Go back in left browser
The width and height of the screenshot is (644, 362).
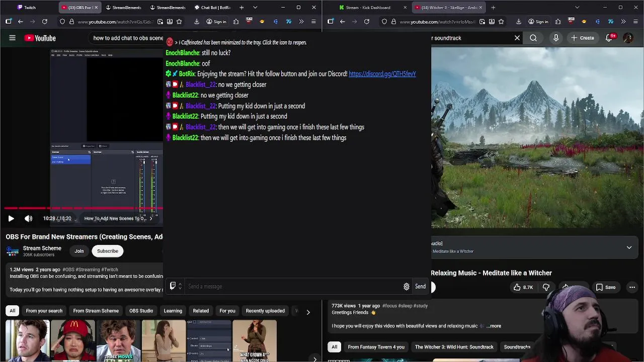20,22
